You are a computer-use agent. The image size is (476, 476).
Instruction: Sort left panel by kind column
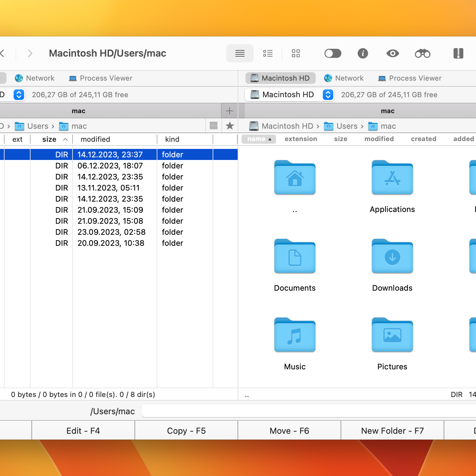(185, 139)
